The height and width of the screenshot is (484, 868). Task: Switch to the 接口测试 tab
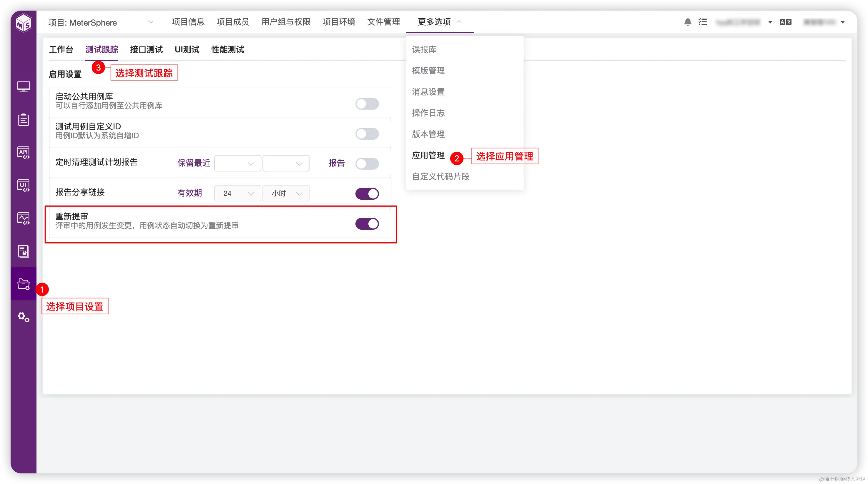click(x=146, y=49)
